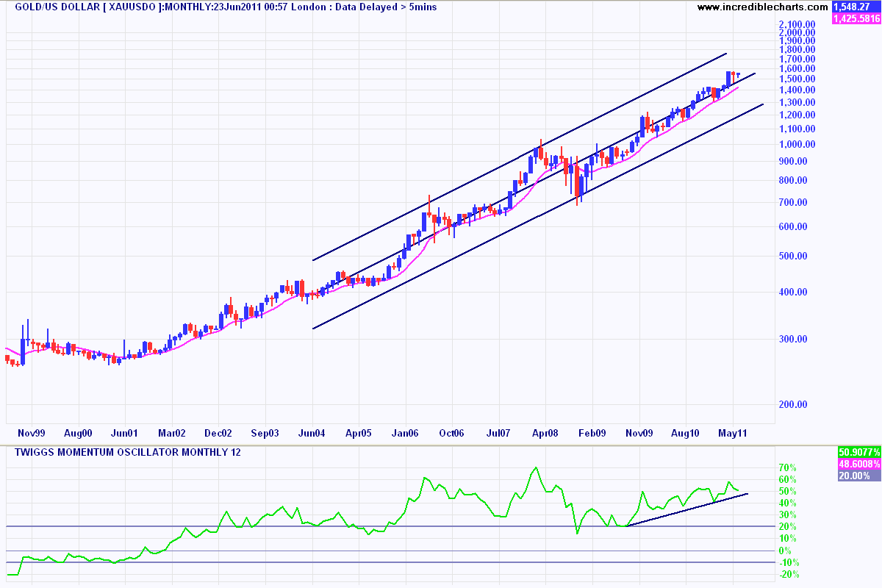This screenshot has height=588, width=882.
Task: Select the Nov99 date on time axis
Action: click(32, 434)
